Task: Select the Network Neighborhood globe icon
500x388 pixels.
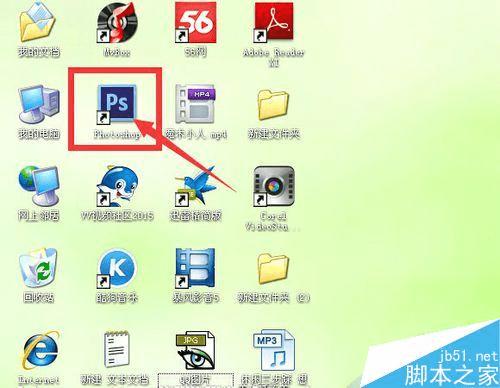Action: (39, 186)
